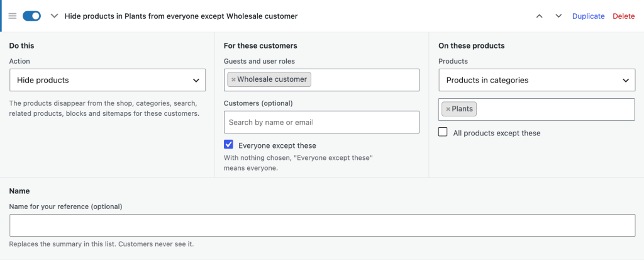Click the Plants tag label

tap(462, 109)
